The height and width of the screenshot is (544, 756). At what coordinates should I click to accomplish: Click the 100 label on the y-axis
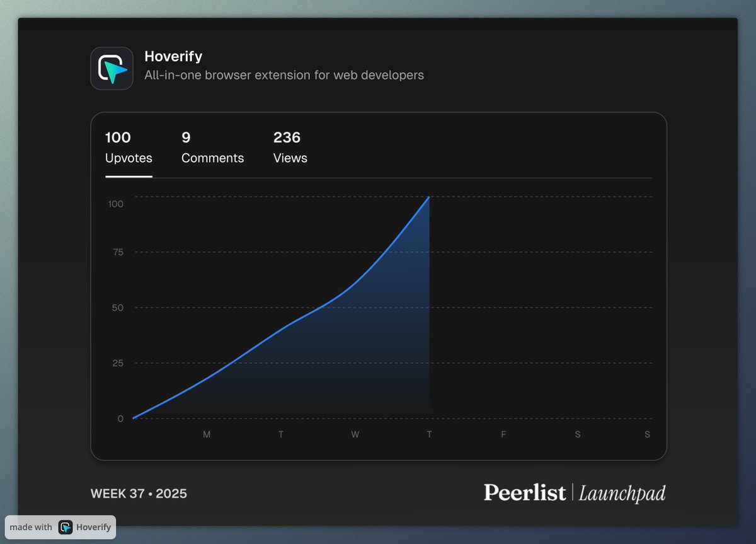pyautogui.click(x=116, y=204)
